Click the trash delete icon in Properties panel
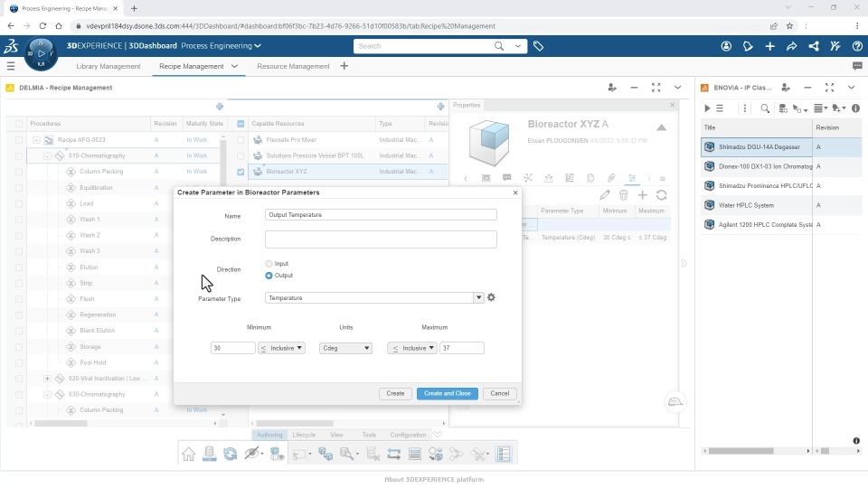This screenshot has width=868, height=488. click(x=623, y=195)
